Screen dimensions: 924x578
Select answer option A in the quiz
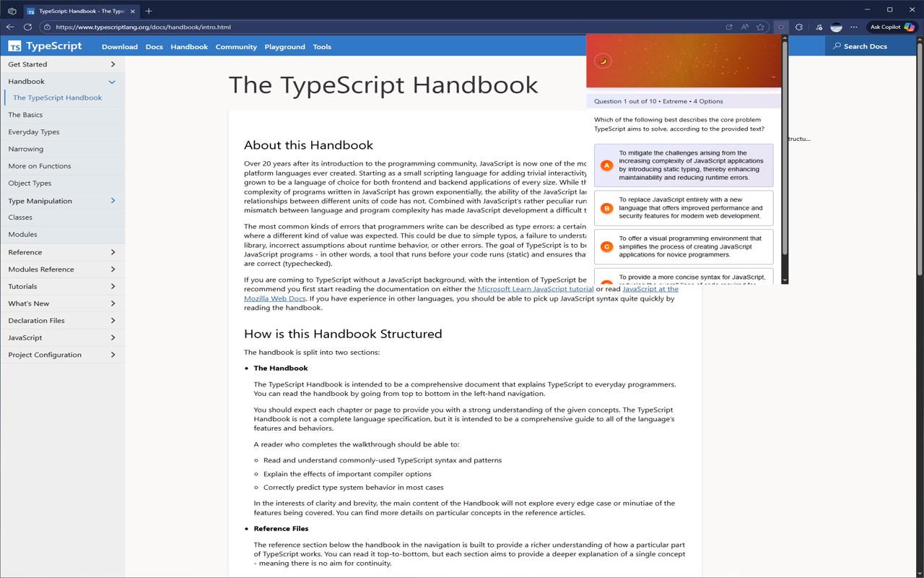pyautogui.click(x=684, y=165)
